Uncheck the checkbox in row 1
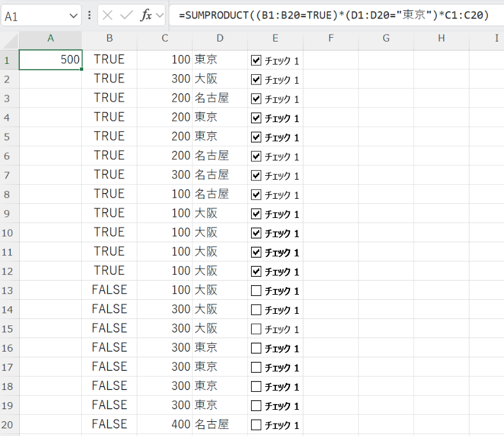 point(257,60)
